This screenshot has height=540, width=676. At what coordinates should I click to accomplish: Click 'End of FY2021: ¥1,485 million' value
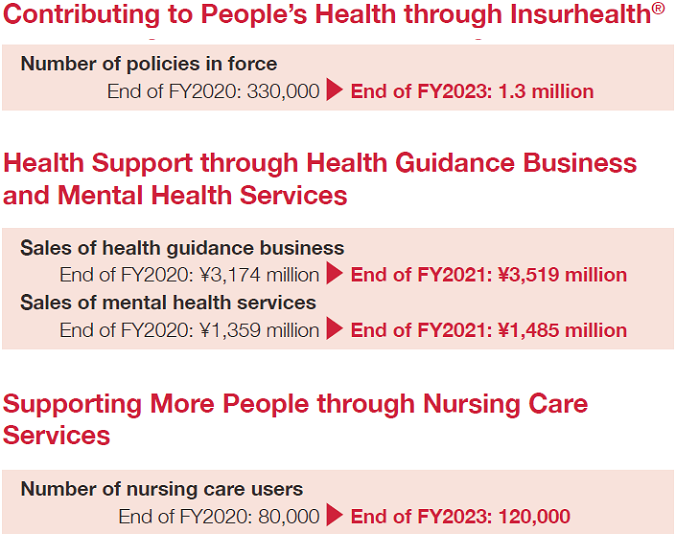(489, 330)
